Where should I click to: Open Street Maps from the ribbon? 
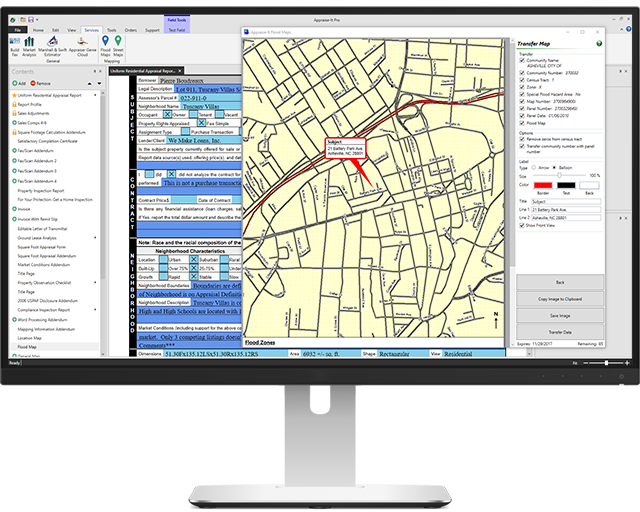[x=118, y=46]
